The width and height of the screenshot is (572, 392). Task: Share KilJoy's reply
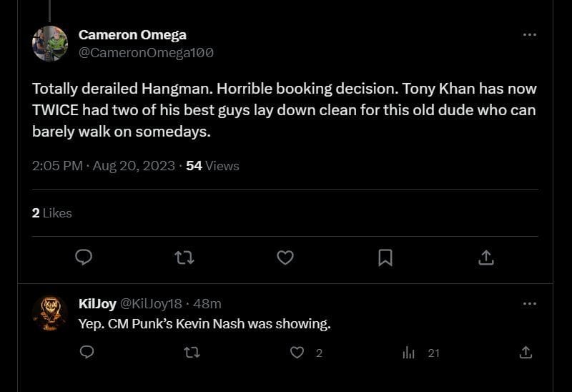pos(526,352)
